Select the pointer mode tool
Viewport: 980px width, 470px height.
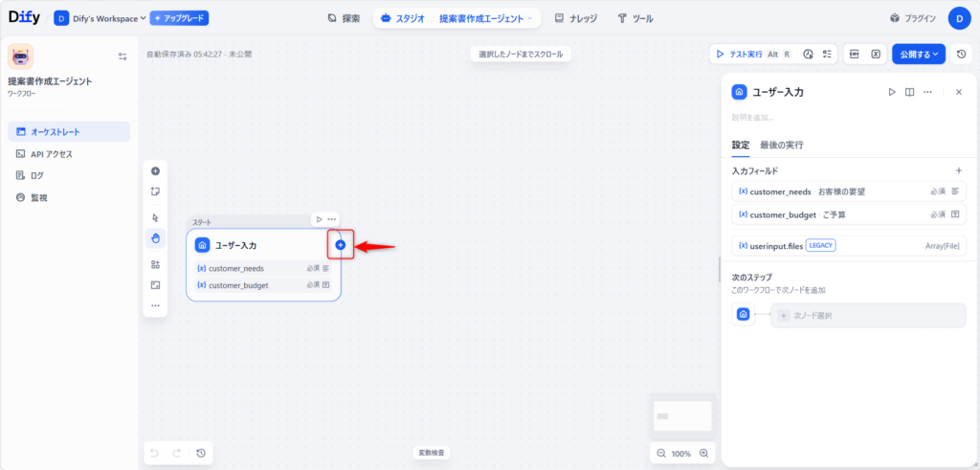pyautogui.click(x=155, y=217)
